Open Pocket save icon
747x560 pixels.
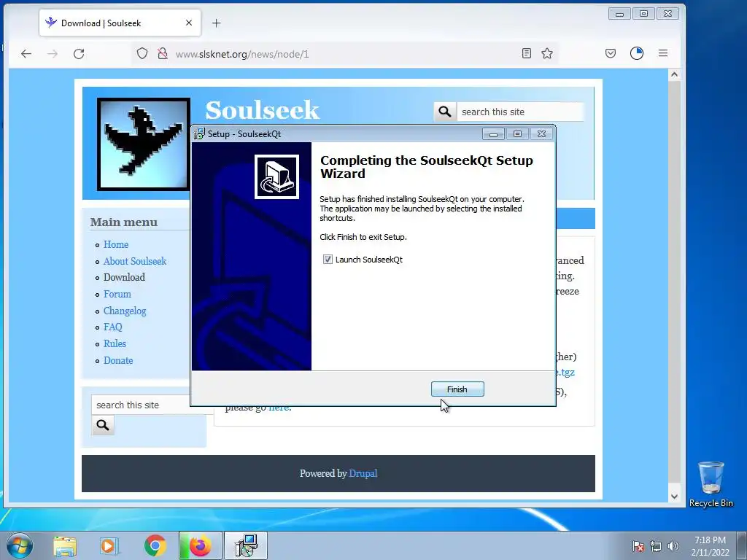tap(611, 53)
